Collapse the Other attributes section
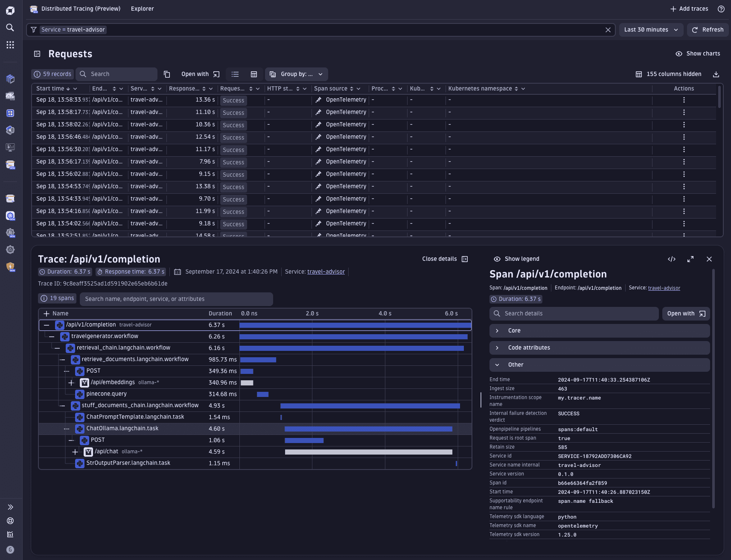 600,365
